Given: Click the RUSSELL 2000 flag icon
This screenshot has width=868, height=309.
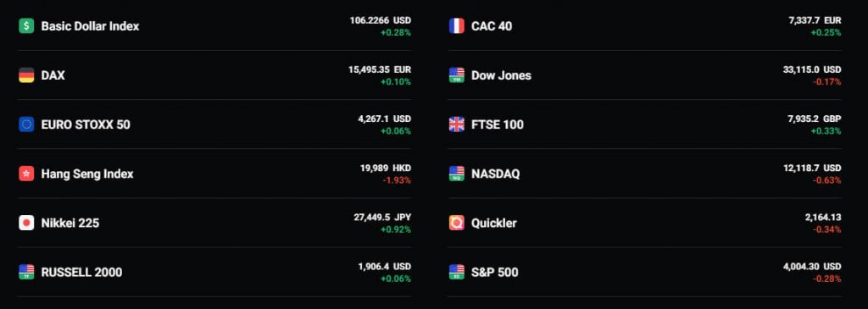Looking at the screenshot, I should pyautogui.click(x=26, y=272).
